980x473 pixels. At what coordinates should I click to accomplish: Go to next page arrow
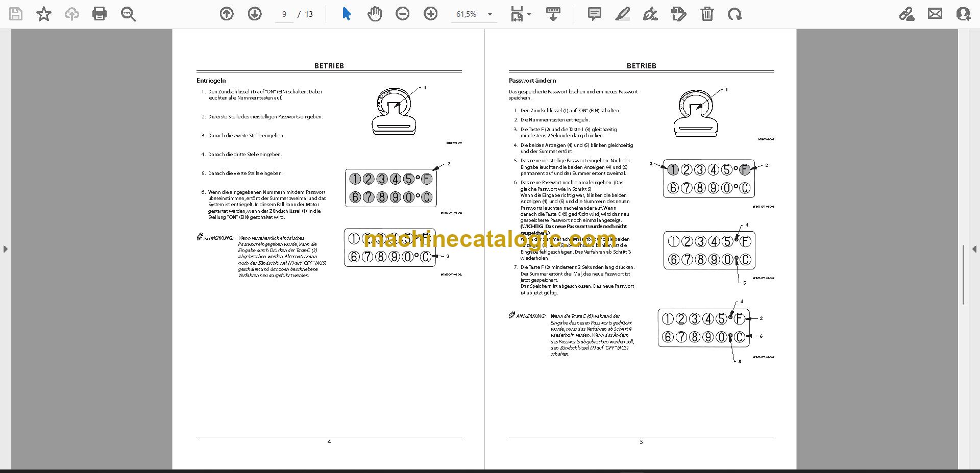click(x=255, y=14)
